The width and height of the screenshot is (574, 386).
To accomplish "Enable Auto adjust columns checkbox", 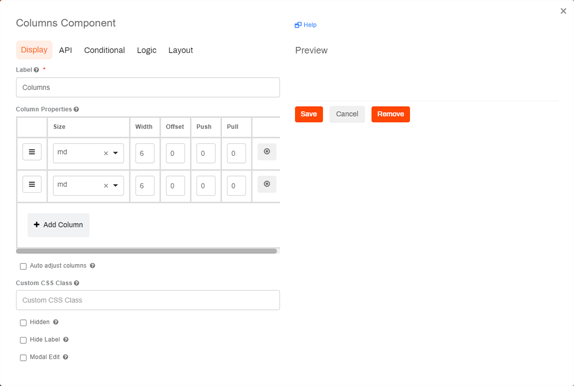I will click(23, 266).
